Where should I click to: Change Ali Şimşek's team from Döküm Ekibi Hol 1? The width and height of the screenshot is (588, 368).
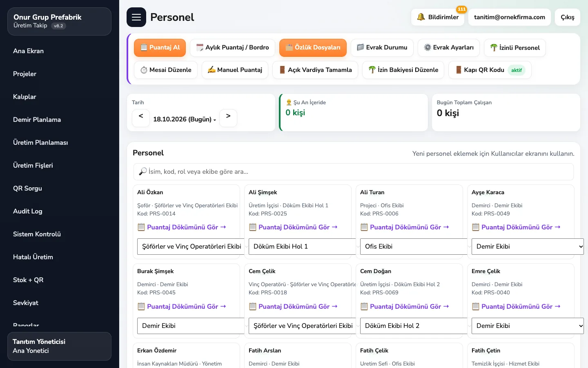(302, 247)
